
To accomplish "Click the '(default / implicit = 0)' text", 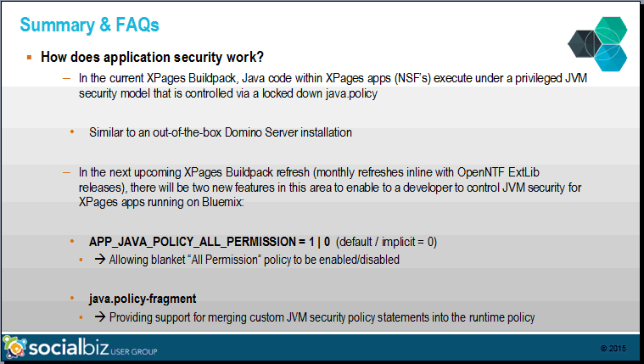I will point(386,242).
